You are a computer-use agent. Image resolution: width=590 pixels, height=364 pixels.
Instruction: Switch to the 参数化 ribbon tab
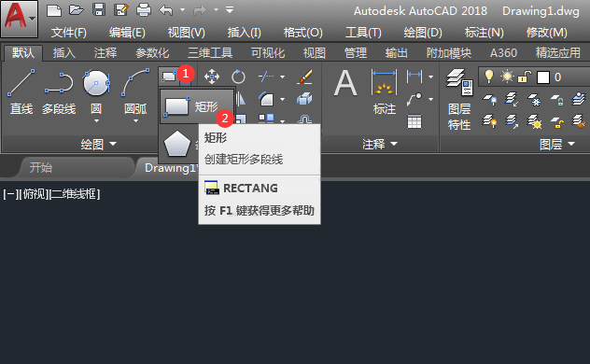(152, 52)
